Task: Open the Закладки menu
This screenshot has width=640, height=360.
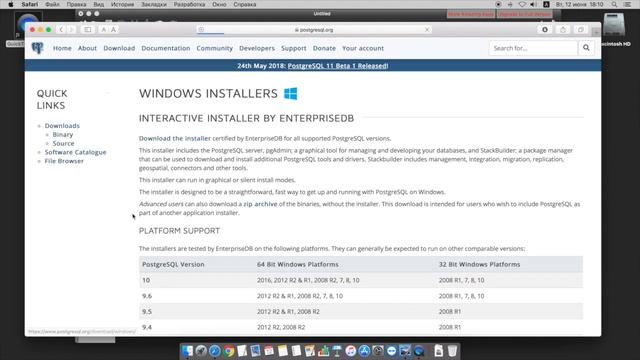Action: click(x=154, y=4)
